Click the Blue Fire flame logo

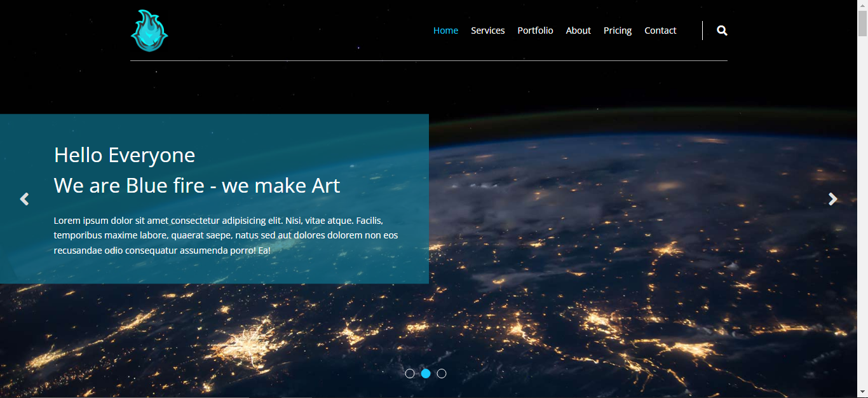click(149, 29)
